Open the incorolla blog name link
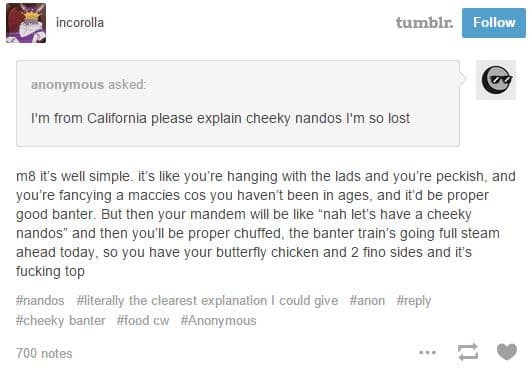Screen dimensions: 529x376 pos(80,23)
